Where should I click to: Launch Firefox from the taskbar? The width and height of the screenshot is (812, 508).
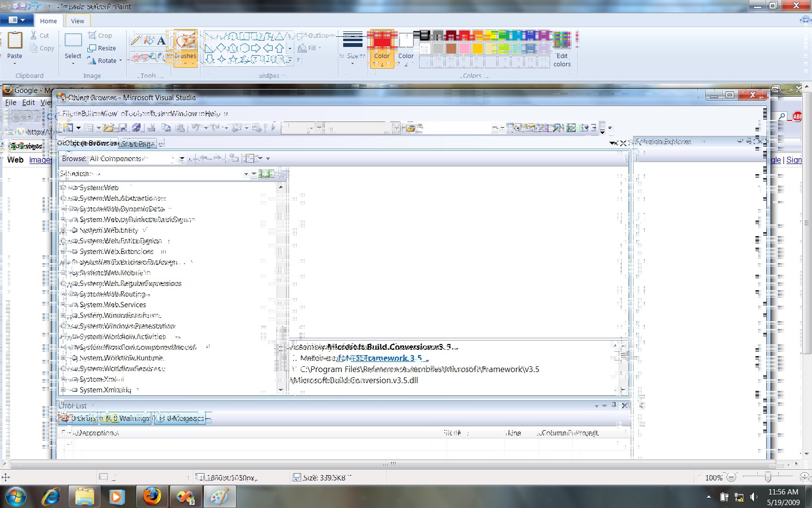click(x=152, y=496)
